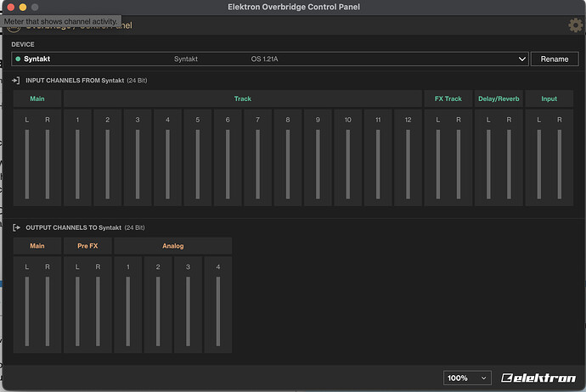
Task: Click Analog 4 output meter
Action: 218,311
